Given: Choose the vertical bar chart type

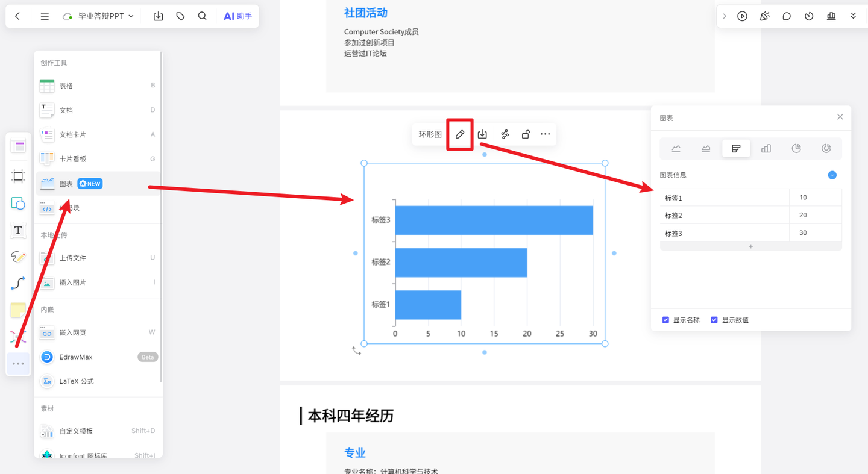Looking at the screenshot, I should point(766,148).
